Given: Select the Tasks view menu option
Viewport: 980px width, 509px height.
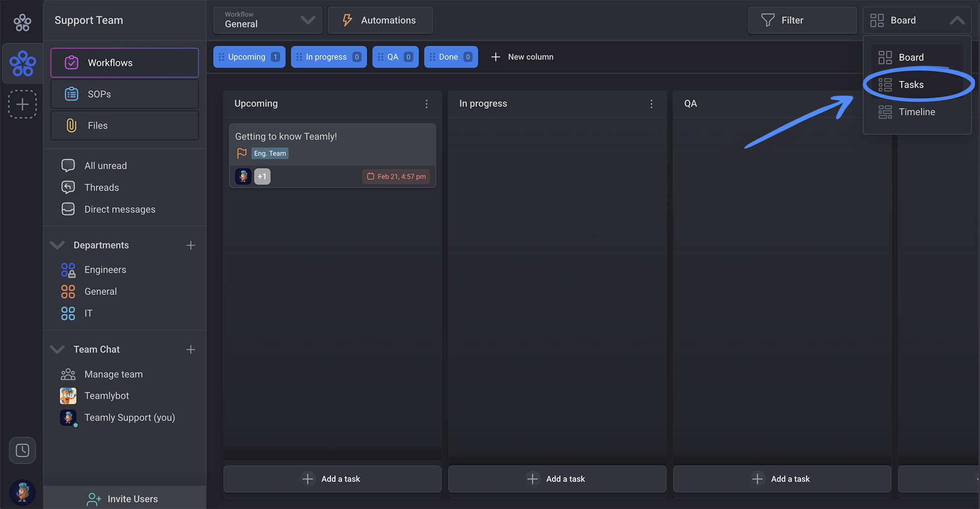Looking at the screenshot, I should [917, 84].
